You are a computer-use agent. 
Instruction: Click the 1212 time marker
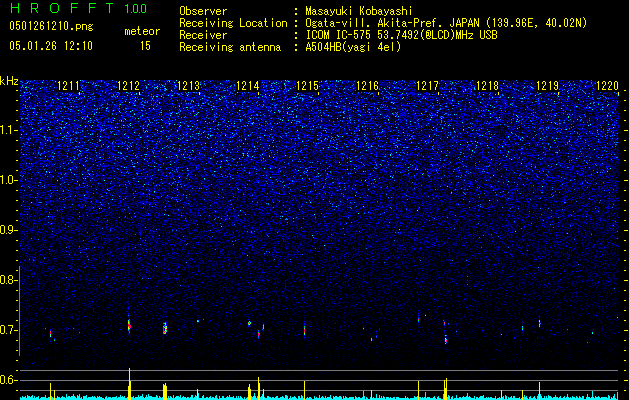point(128,86)
